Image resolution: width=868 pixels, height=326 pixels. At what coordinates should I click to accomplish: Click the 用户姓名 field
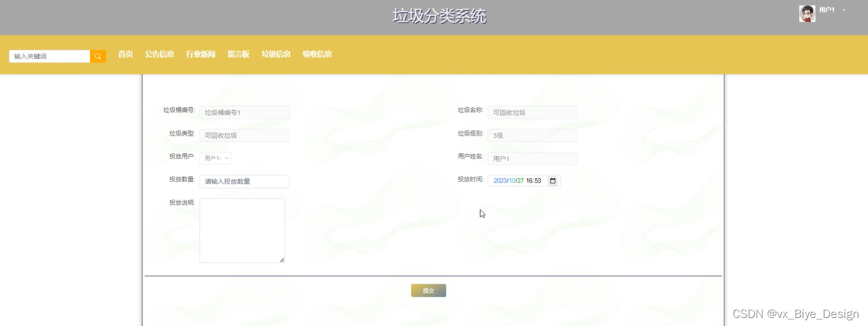tap(532, 158)
